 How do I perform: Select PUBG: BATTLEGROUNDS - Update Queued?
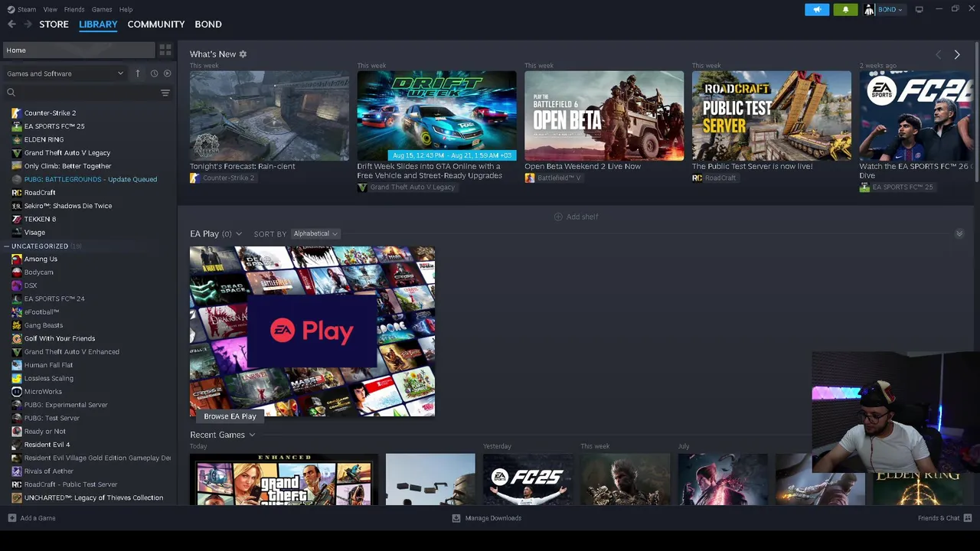(x=90, y=179)
